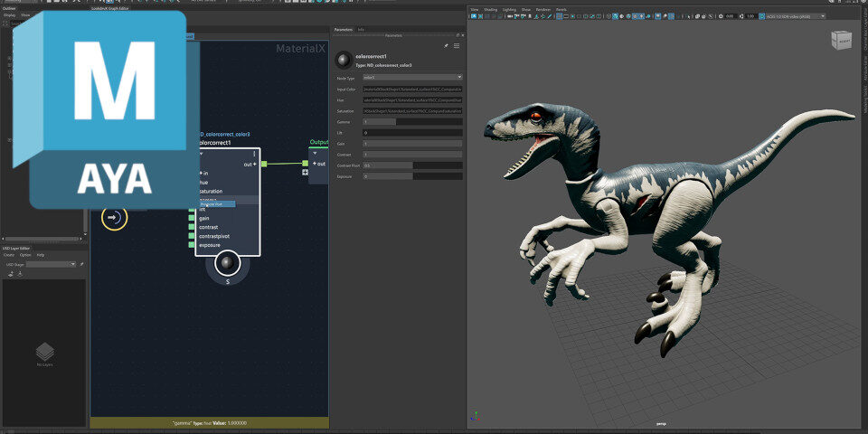Toggle the green port next to contrastpivot
This screenshot has width=868, height=434.
192,236
